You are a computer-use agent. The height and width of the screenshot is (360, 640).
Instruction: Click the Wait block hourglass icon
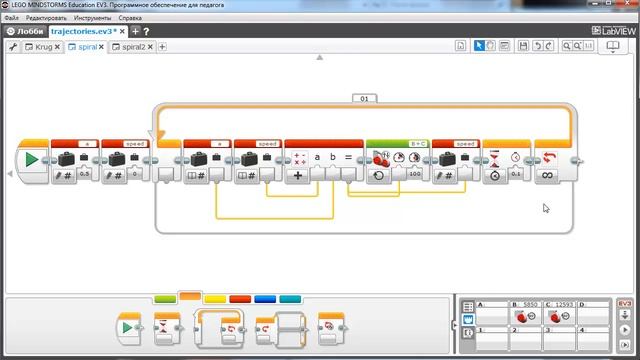point(494,159)
